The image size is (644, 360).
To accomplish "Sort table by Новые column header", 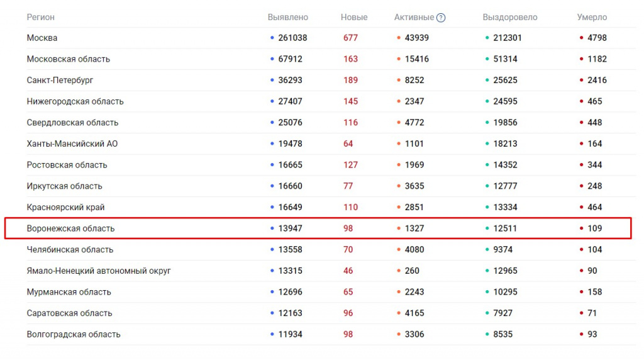I will [353, 18].
